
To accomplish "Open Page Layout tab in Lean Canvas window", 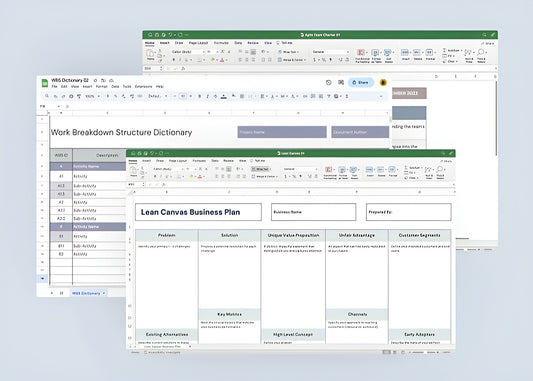I will (178, 161).
